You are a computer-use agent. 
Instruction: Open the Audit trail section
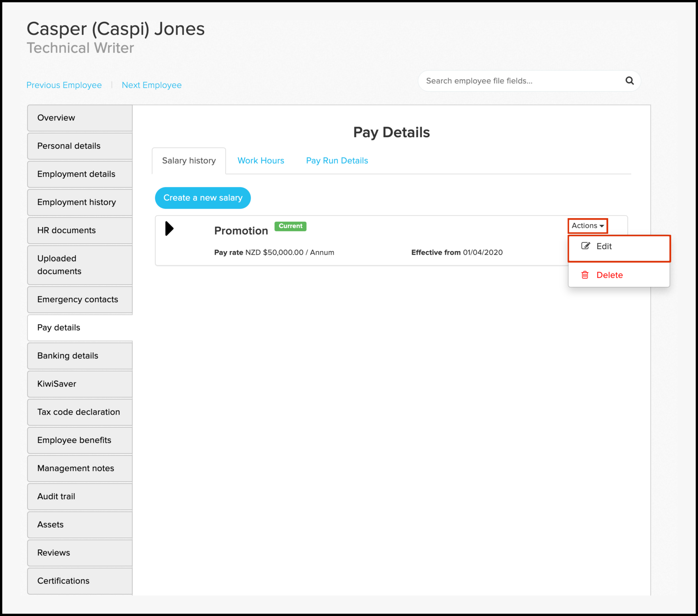click(x=56, y=496)
